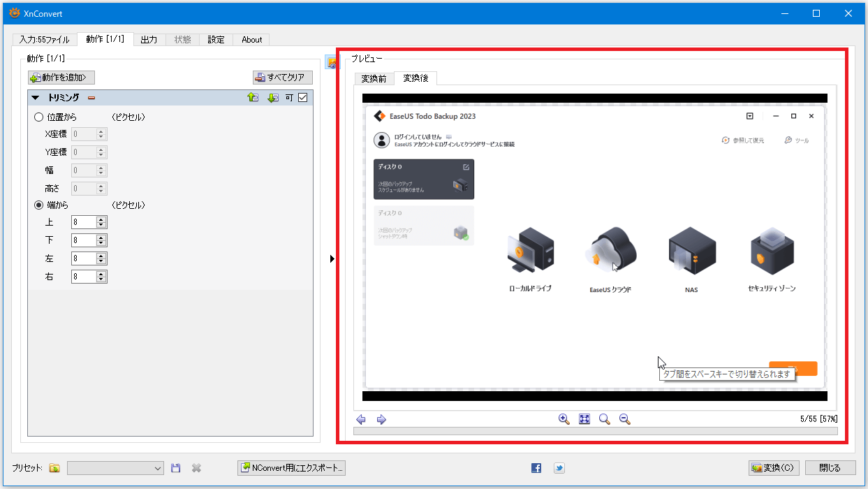Open the preset dropdown list
The image size is (868, 489).
coord(157,468)
